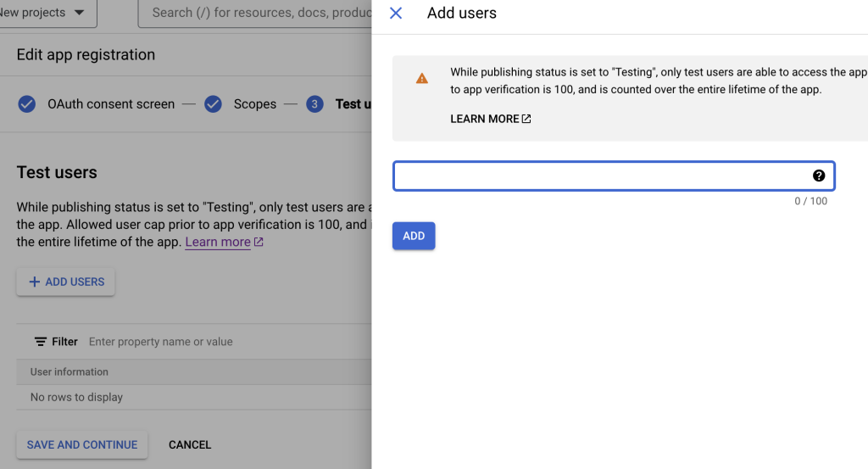Open the LEARN MORE link in warning
Screen dimensions: 868x469
484,119
